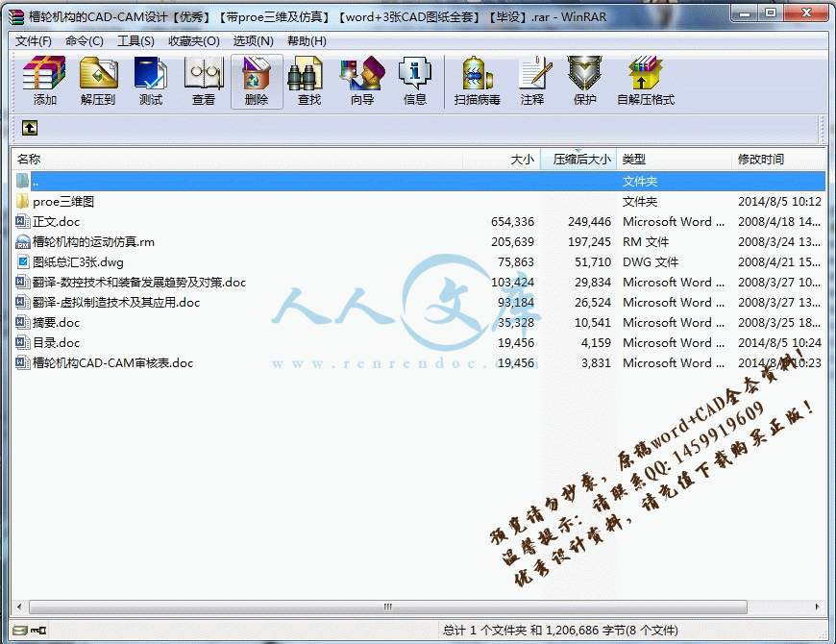The height and width of the screenshot is (644, 836).
Task: Open the 向导 (Wizard) toolbar icon
Action: tap(362, 82)
